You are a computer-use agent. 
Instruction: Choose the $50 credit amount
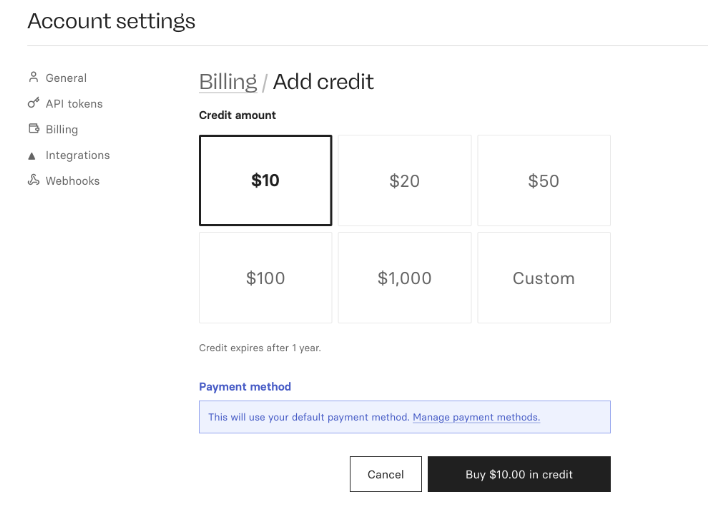tap(543, 181)
